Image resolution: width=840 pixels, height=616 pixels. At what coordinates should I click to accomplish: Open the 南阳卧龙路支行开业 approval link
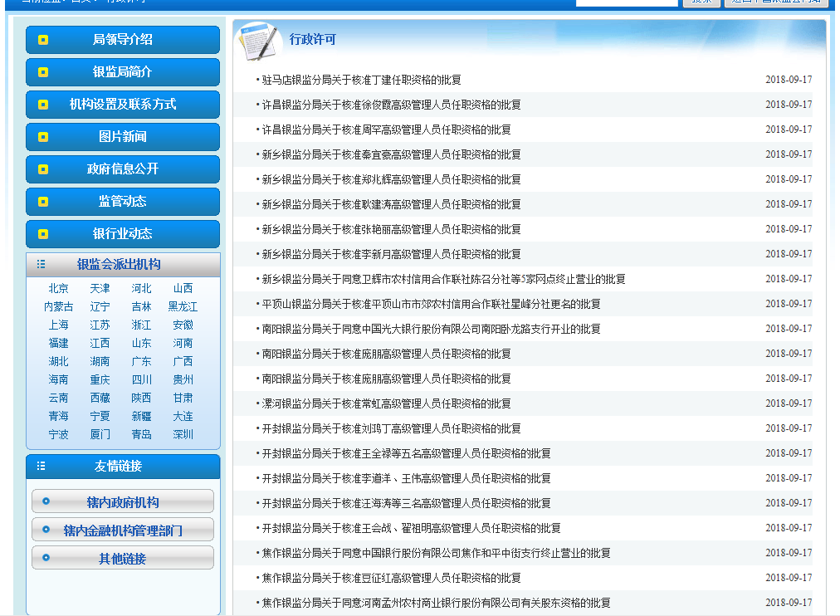point(431,330)
